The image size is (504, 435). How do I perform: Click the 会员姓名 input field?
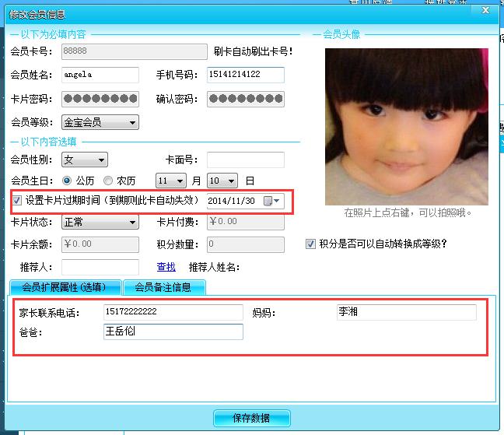click(100, 75)
